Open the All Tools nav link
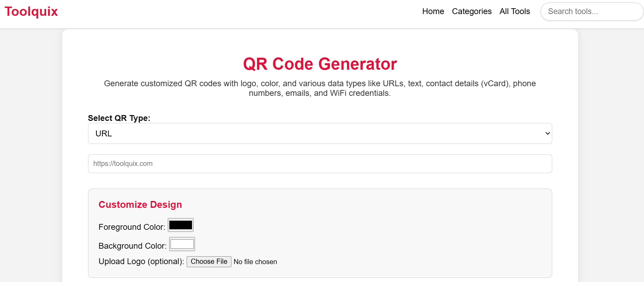The width and height of the screenshot is (644, 282). tap(514, 11)
